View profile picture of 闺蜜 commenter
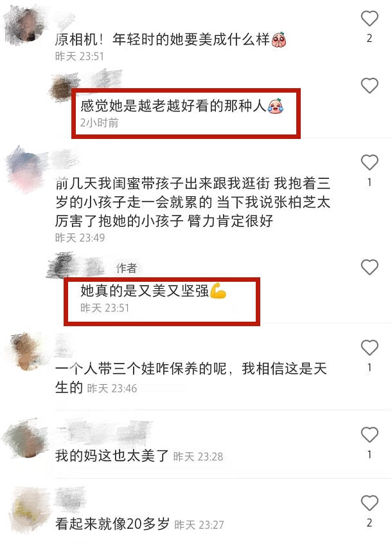 26,170
